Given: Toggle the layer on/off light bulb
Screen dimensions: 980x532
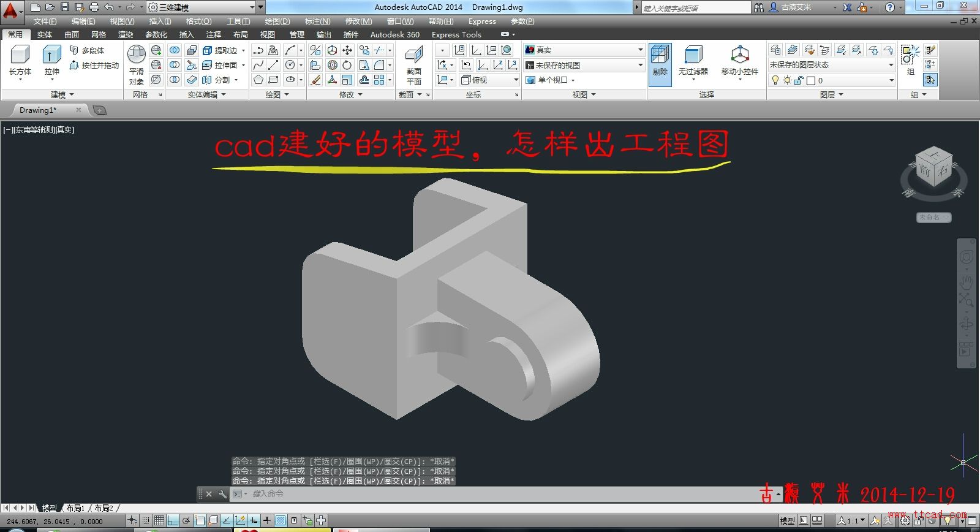Looking at the screenshot, I should (x=775, y=80).
